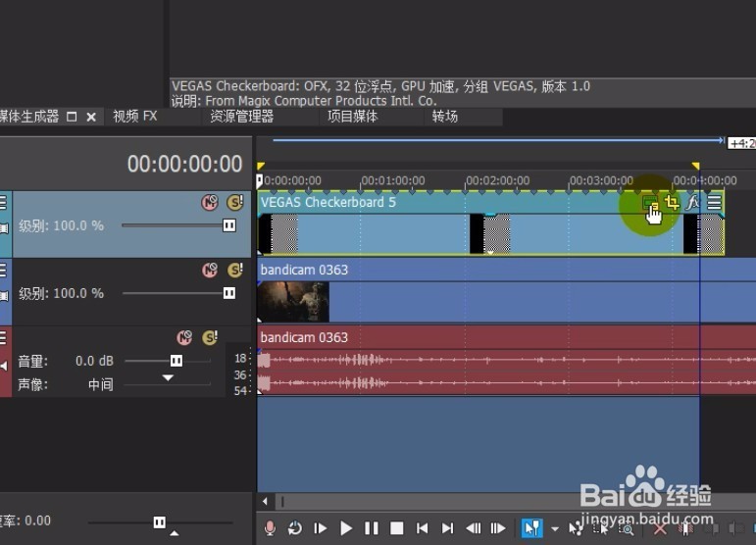Solo the VEGAS Checkerboard video track

(x=235, y=202)
